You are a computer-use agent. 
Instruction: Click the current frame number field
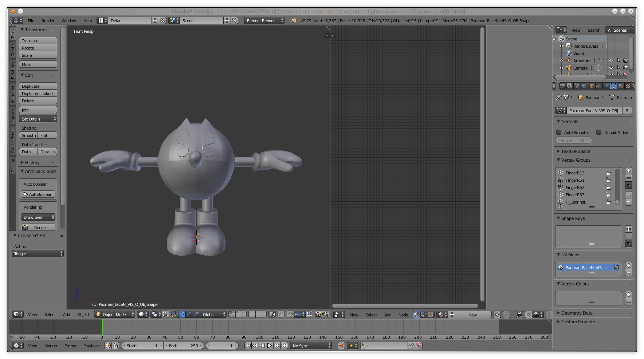(x=222, y=346)
